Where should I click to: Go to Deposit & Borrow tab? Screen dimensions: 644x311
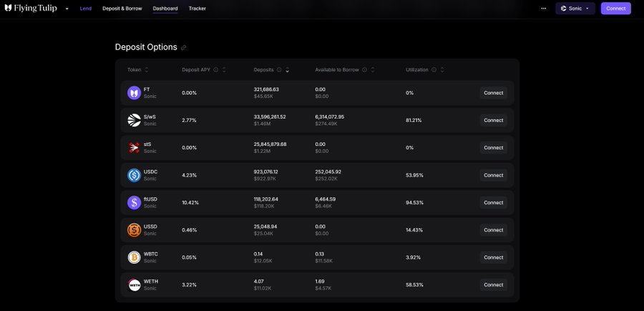[122, 8]
